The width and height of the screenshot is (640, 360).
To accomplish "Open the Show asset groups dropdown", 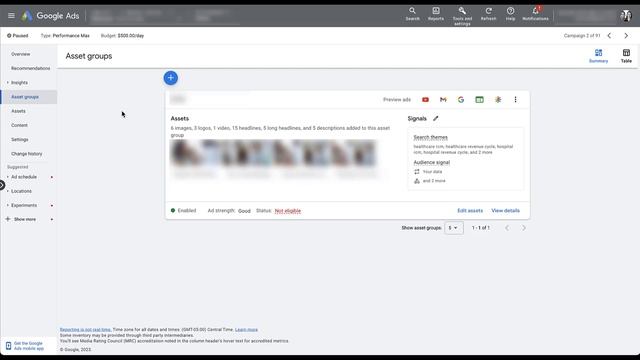I will tap(453, 228).
